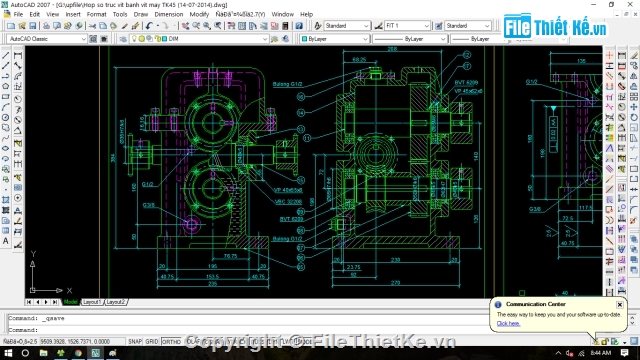The height and width of the screenshot is (360, 640).
Task: Select the Multiline Text tool (A)
Action: [5, 241]
